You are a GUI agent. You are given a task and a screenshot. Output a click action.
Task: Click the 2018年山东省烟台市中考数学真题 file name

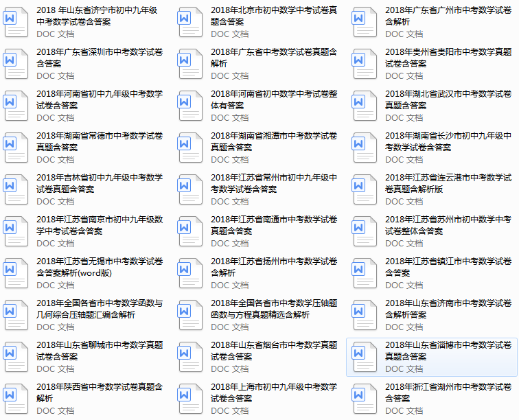[273, 351]
